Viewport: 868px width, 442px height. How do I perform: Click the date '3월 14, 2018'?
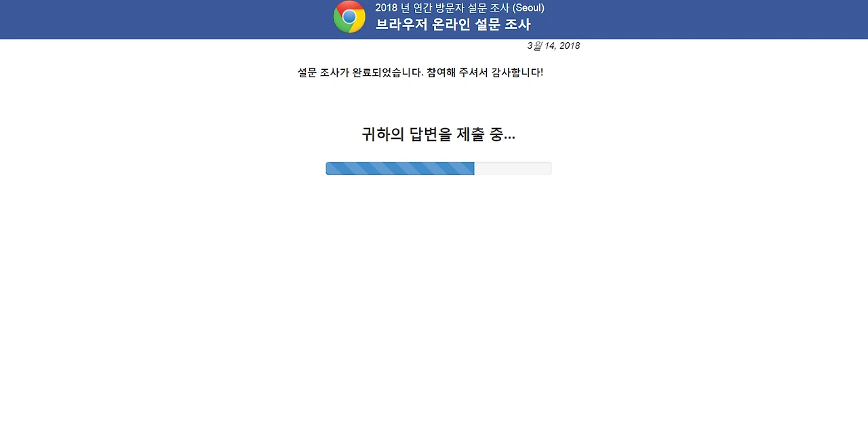[x=553, y=45]
